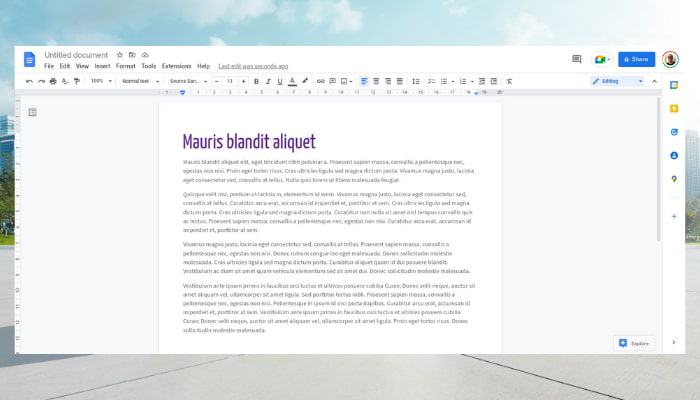Run spelling and grammar check icon
700x400 pixels.
65,81
